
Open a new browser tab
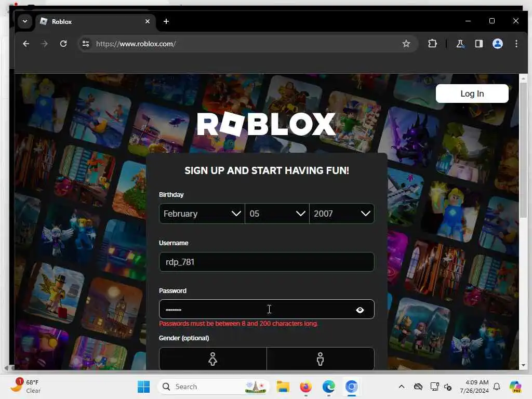(166, 21)
